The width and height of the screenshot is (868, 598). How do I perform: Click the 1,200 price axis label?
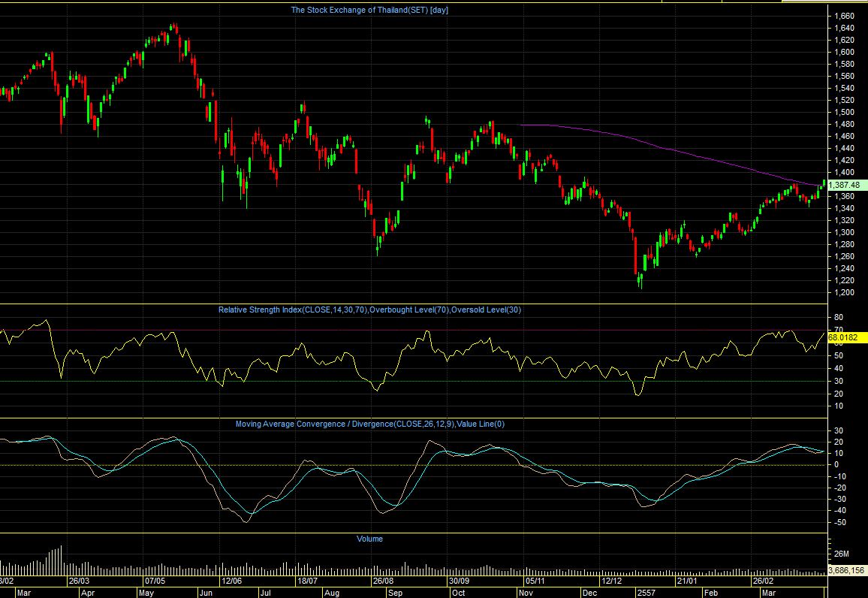coord(844,292)
